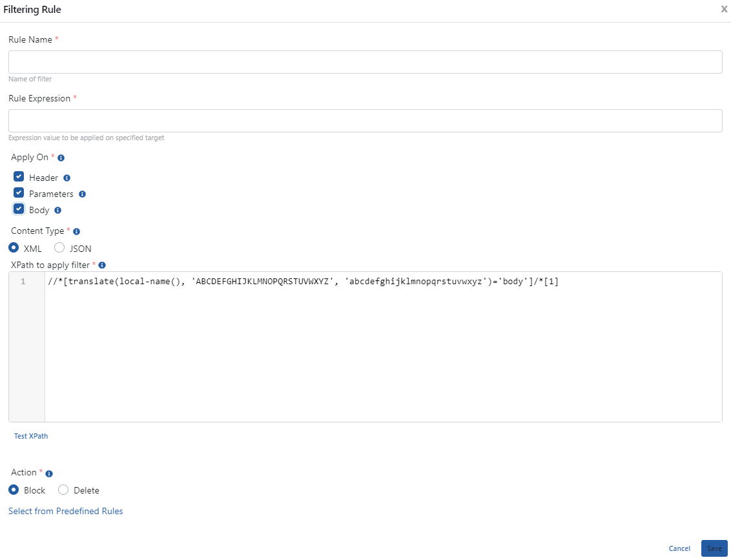This screenshot has width=731, height=560.
Task: Click info icon beside Body label
Action: pyautogui.click(x=57, y=210)
